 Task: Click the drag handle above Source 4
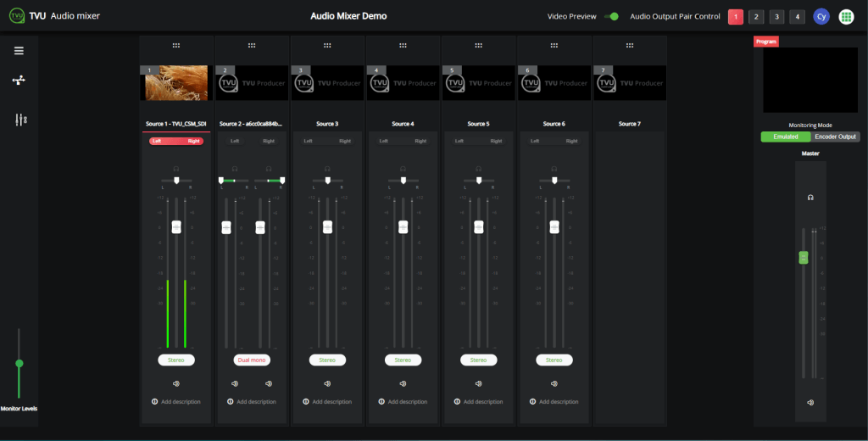tap(403, 45)
